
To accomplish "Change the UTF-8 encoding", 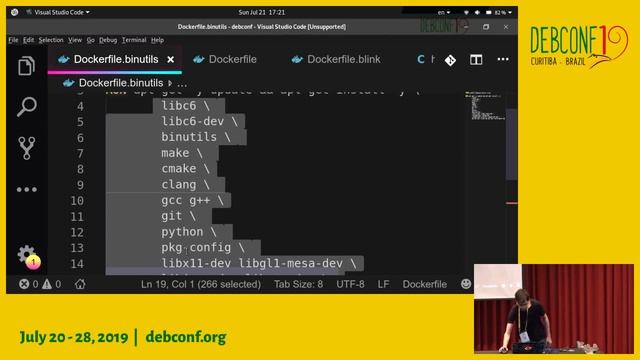I will coord(350,284).
